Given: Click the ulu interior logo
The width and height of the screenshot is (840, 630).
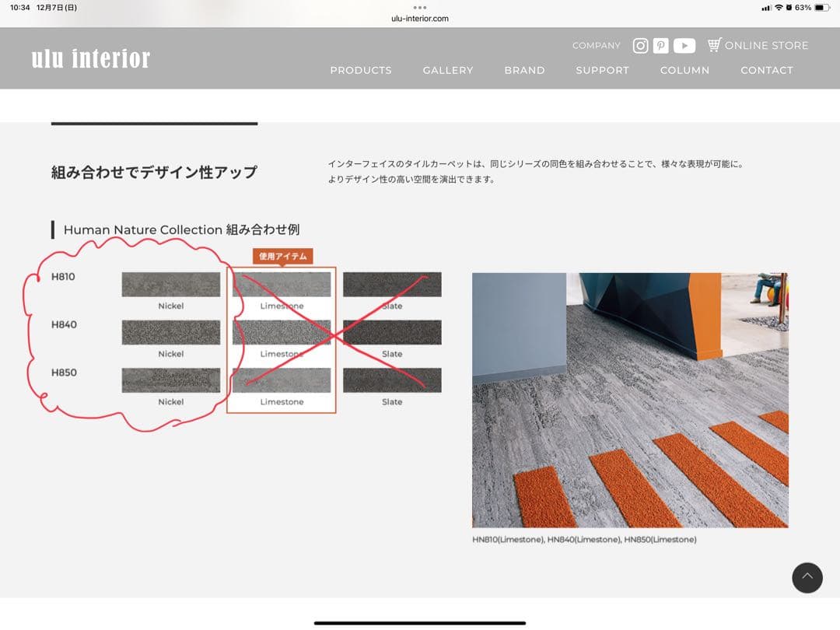Looking at the screenshot, I should pos(91,58).
